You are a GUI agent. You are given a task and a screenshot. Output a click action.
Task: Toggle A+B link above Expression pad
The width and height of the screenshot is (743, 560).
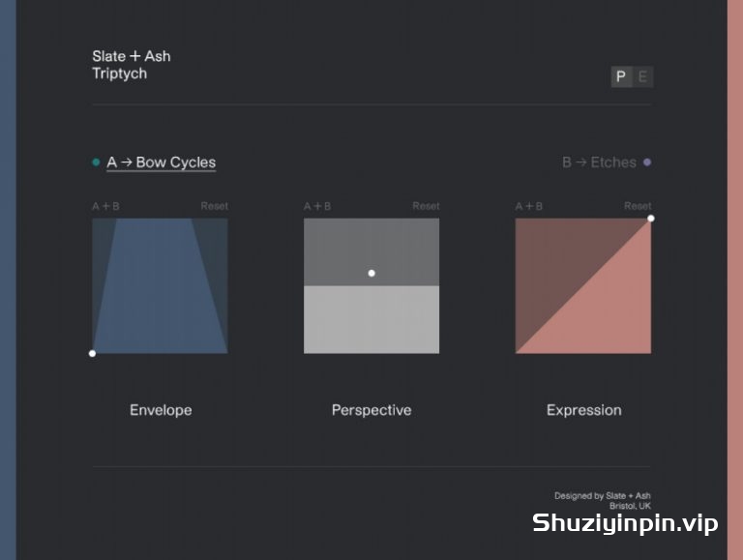pyautogui.click(x=529, y=206)
